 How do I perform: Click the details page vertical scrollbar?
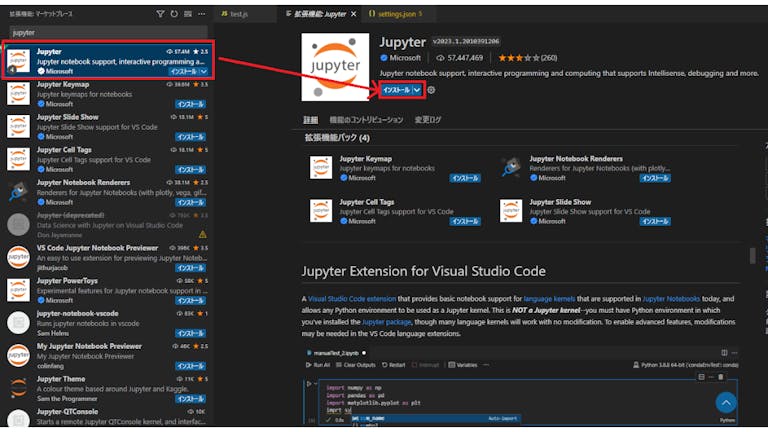pyautogui.click(x=753, y=256)
